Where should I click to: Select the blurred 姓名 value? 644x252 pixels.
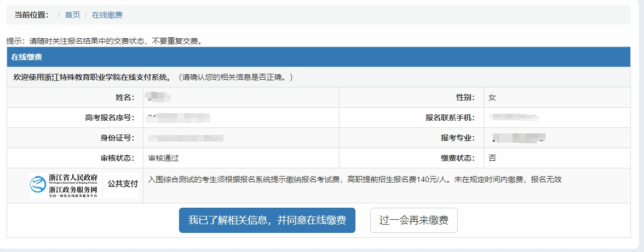point(159,97)
